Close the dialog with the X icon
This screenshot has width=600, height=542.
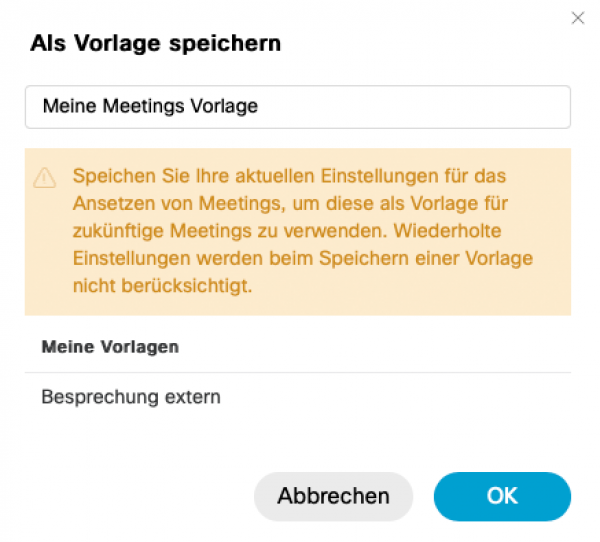(x=578, y=18)
